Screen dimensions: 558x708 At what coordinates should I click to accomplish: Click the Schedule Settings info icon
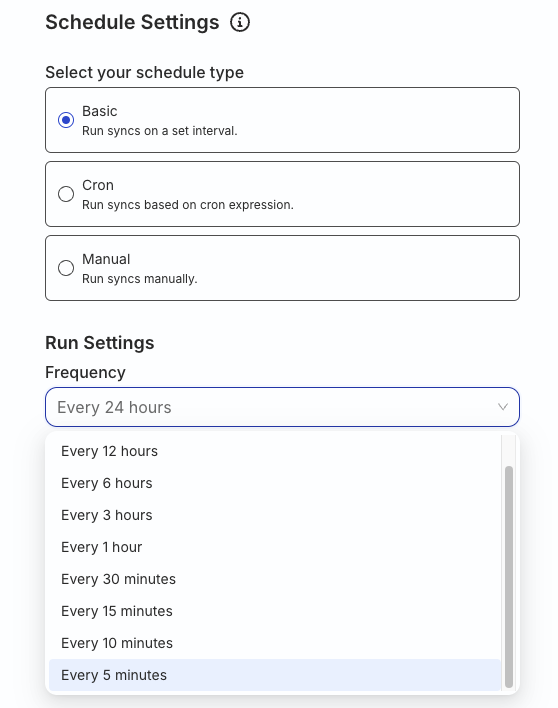click(x=240, y=22)
